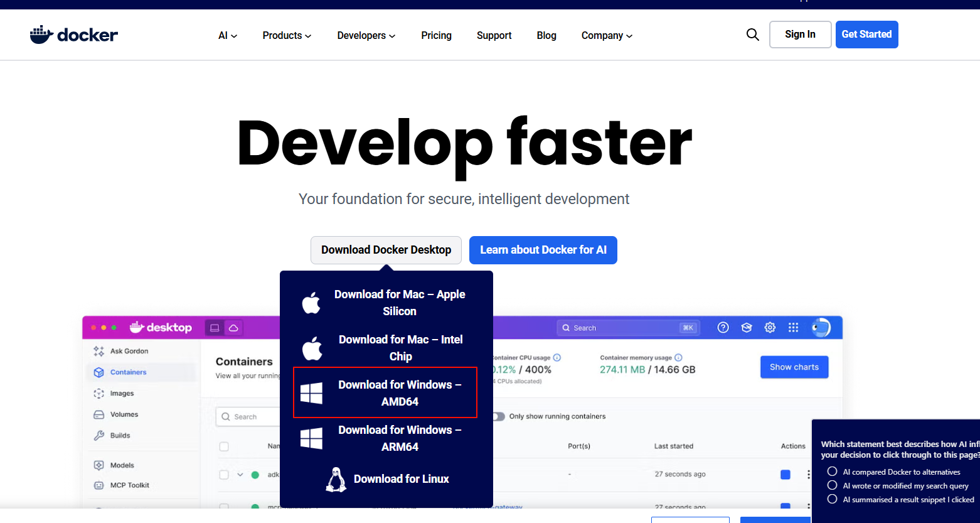Image resolution: width=980 pixels, height=523 pixels.
Task: Click the 'Port(s)' column header
Action: coord(579,446)
